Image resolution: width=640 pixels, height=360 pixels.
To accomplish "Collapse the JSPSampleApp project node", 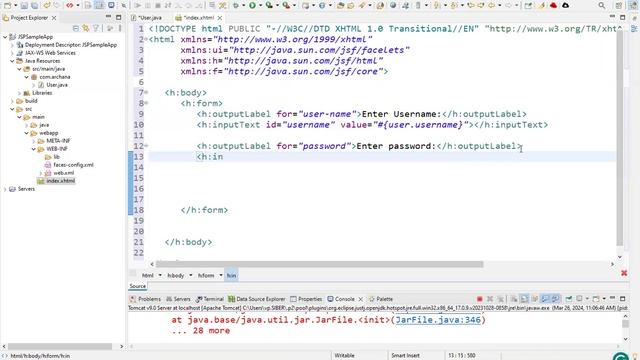I will [5, 37].
